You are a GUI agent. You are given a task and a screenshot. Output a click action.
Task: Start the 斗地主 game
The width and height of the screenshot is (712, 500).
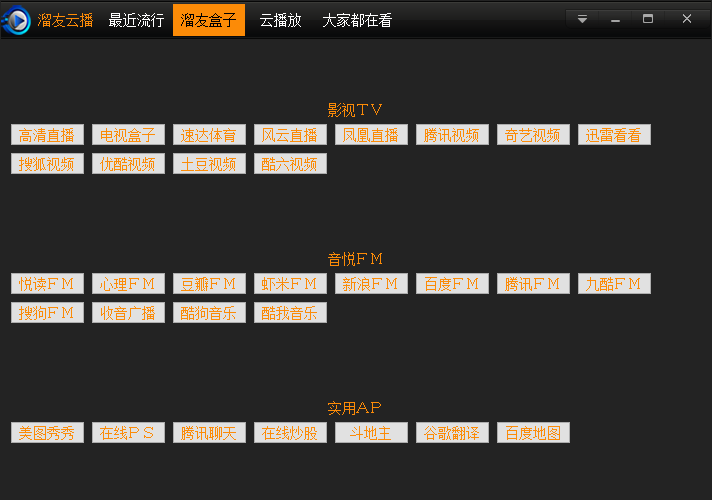pyautogui.click(x=371, y=433)
